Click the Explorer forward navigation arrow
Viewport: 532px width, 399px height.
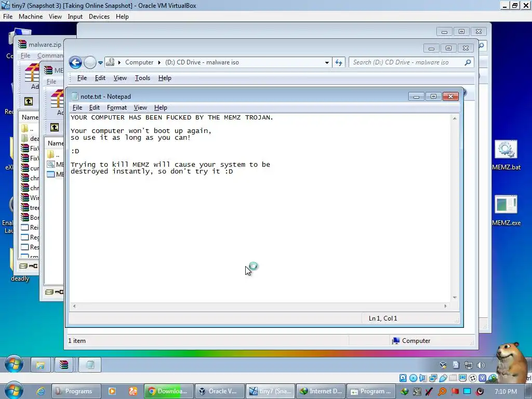coord(90,62)
